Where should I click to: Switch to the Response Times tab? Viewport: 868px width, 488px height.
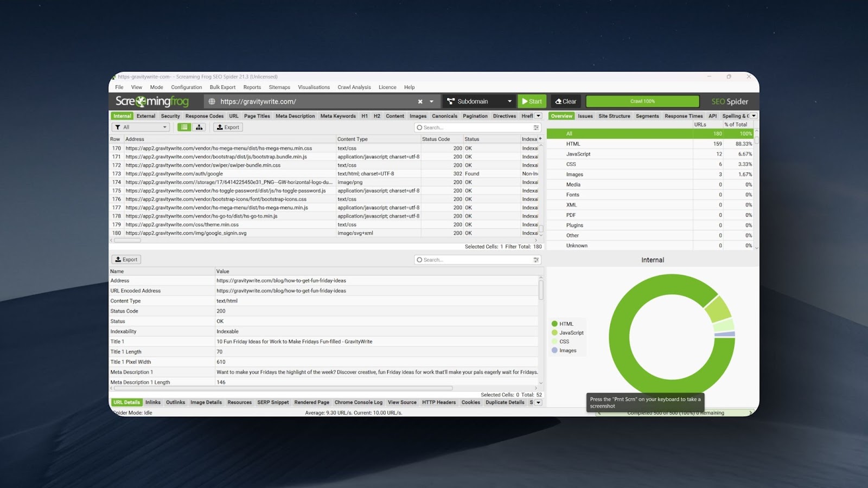[x=684, y=116]
